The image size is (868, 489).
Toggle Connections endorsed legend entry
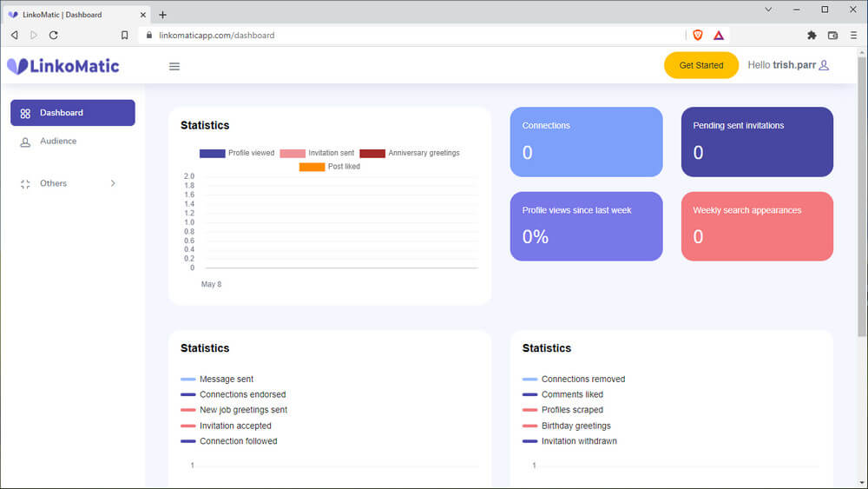[233, 395]
